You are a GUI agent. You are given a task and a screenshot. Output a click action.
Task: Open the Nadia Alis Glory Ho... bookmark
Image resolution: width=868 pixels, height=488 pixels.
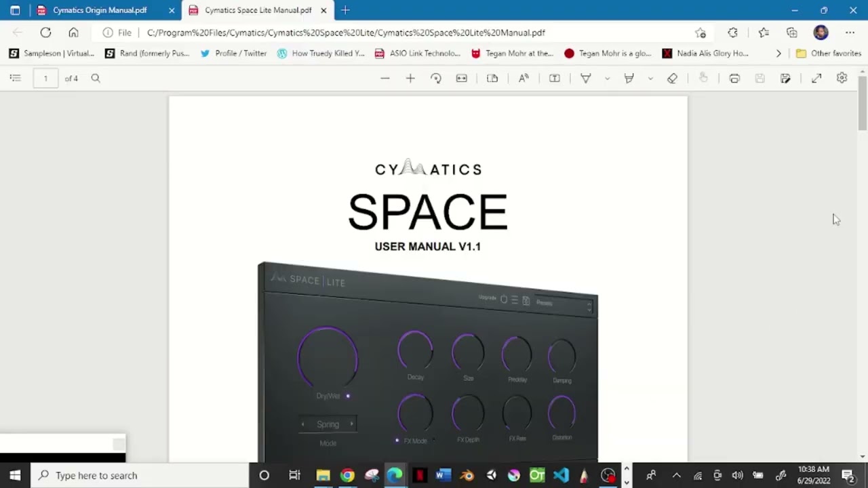[x=705, y=54]
